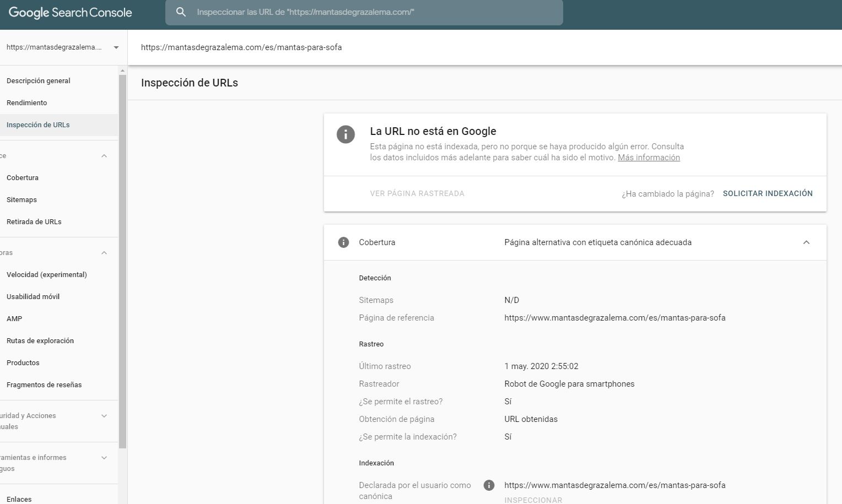The width and height of the screenshot is (842, 504).
Task: Click 'Sí' value for ¿Se permite el rastreo?
Action: (508, 402)
